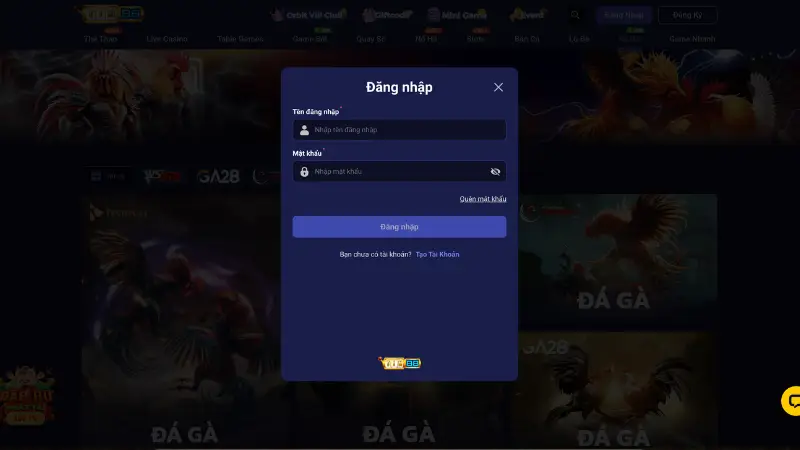This screenshot has width=800, height=450.
Task: Click the user icon in username field
Action: pyautogui.click(x=304, y=130)
